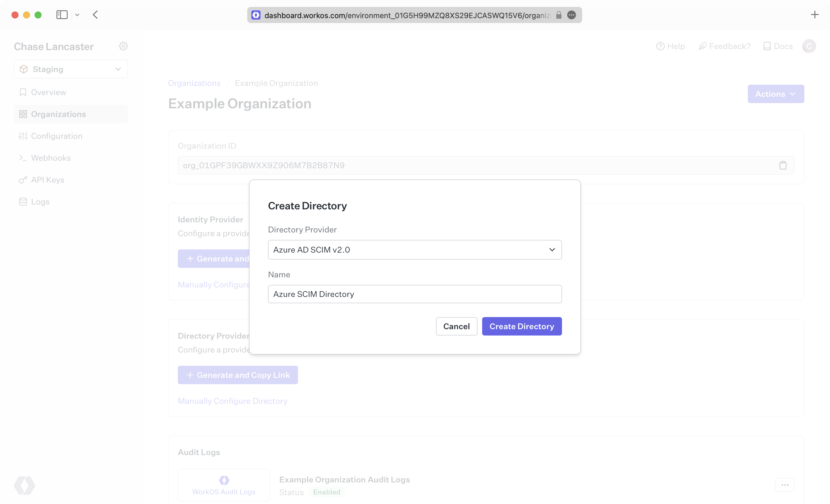The width and height of the screenshot is (830, 504).
Task: Click into the Name input field
Action: point(414,294)
